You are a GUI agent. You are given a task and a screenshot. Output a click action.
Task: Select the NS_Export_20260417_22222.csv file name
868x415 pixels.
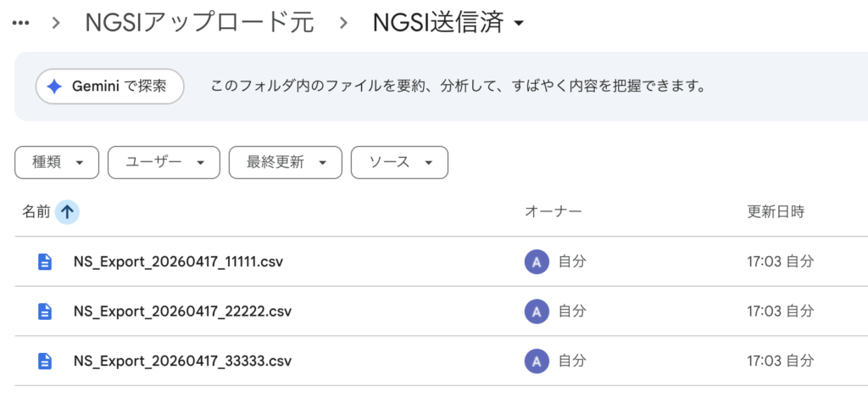pos(182,311)
